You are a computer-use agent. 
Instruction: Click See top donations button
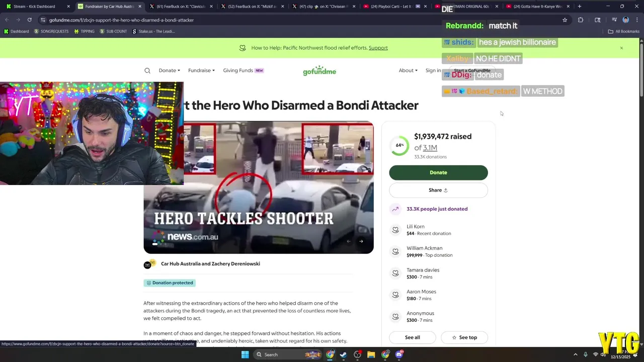tap(464, 337)
